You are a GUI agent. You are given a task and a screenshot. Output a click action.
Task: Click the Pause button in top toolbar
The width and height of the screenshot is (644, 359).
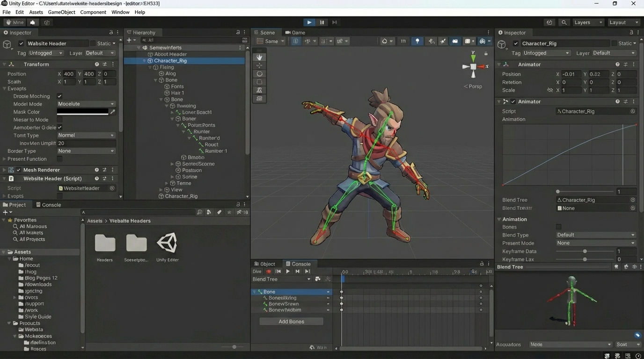[x=322, y=22]
